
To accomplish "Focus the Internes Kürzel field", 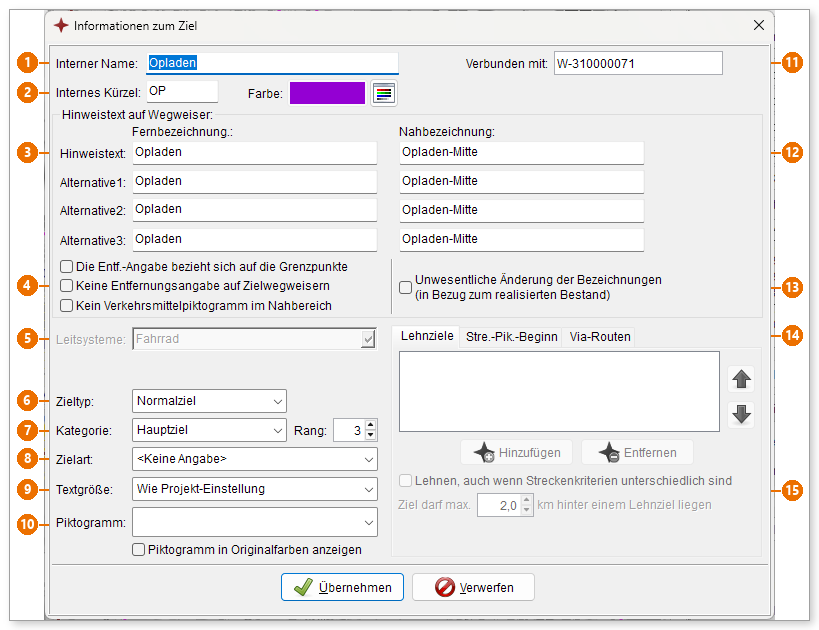I will point(182,91).
